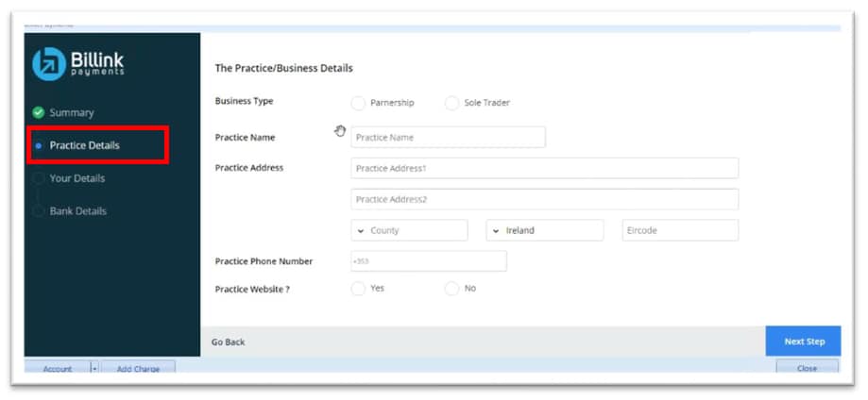Click the Next Step button
868x400 pixels.
803,342
